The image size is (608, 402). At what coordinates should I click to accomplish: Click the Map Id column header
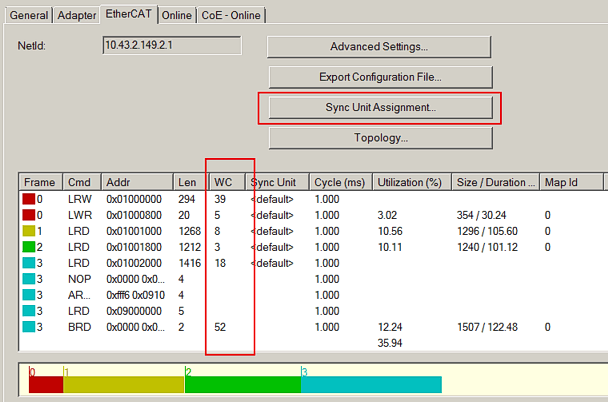[571, 182]
